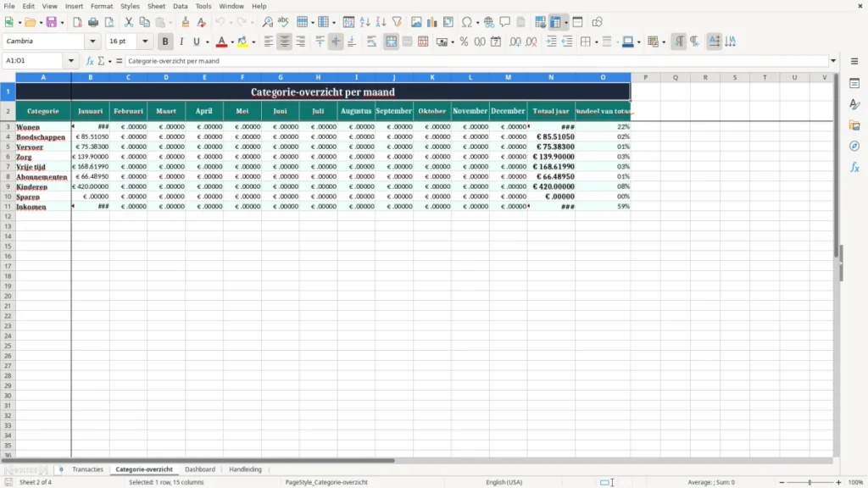Screen dimensions: 868x488
Task: Click the zoom slider in the status bar
Action: tap(810, 482)
